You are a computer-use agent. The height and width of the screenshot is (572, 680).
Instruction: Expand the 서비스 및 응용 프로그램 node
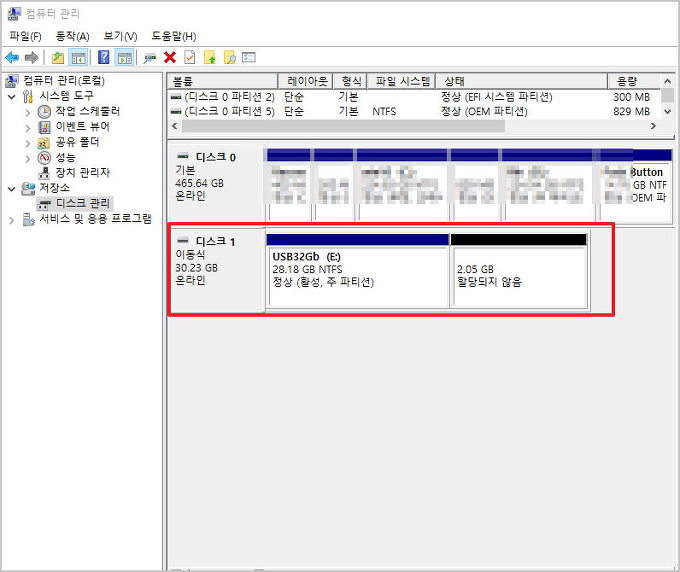[12, 219]
